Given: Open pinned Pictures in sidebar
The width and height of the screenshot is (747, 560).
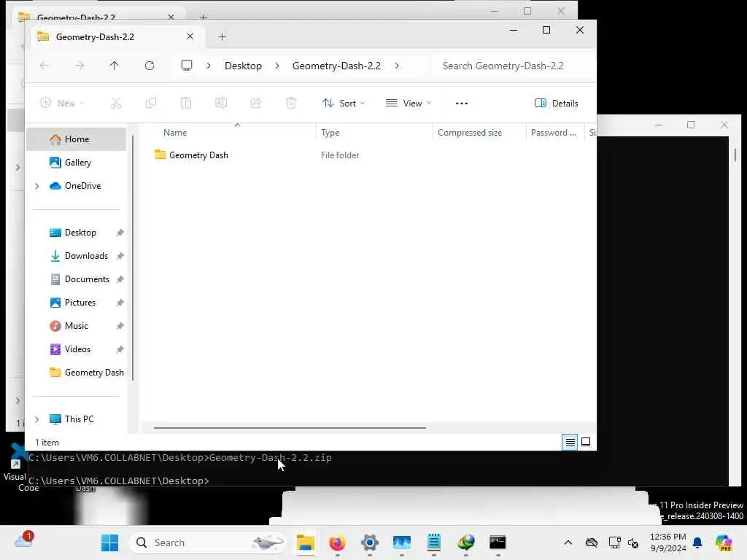Looking at the screenshot, I should tap(80, 303).
